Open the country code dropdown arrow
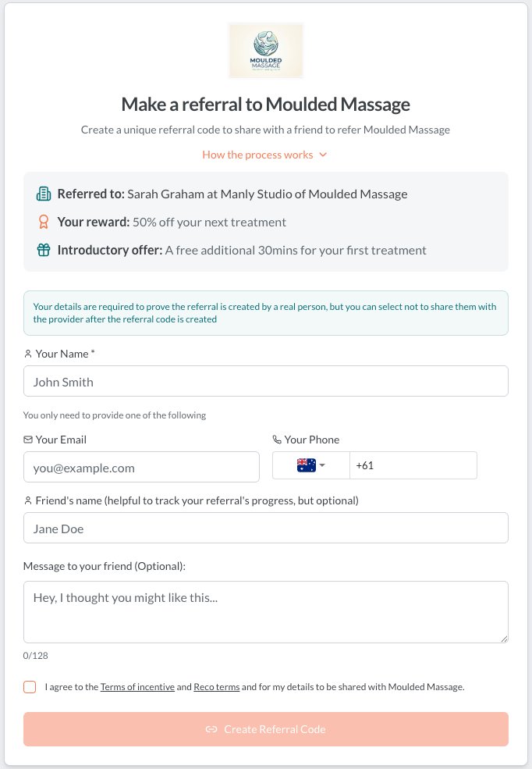 322,465
